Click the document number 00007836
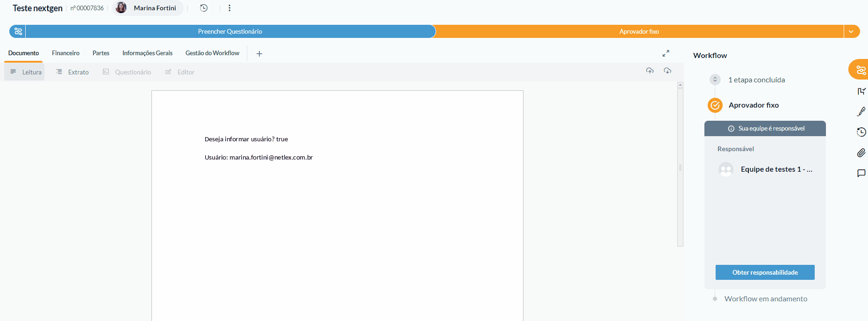 87,8
